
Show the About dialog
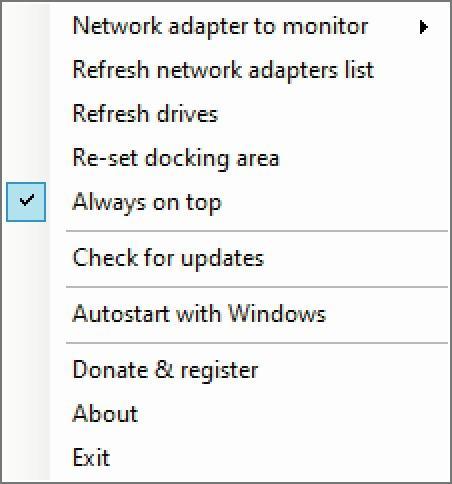(x=225, y=413)
